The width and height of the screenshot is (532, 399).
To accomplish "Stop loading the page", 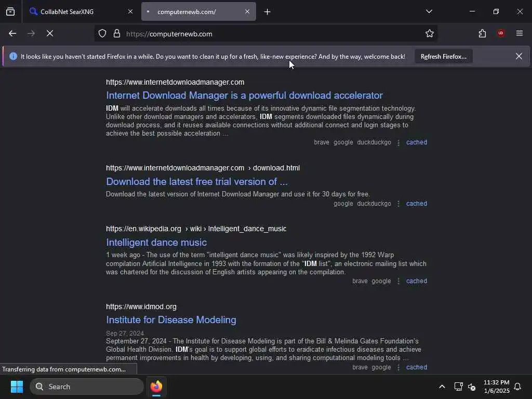I will [50, 33].
